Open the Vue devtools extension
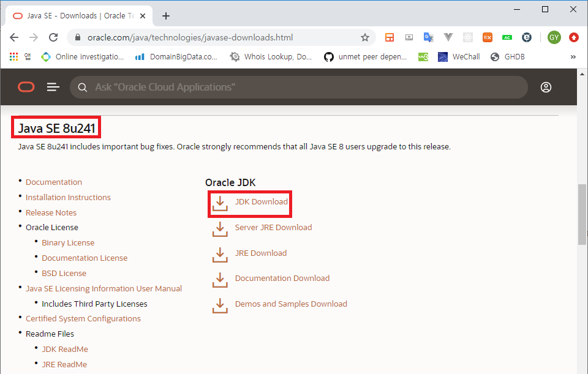Viewport: 588px width, 374px height. pos(448,37)
